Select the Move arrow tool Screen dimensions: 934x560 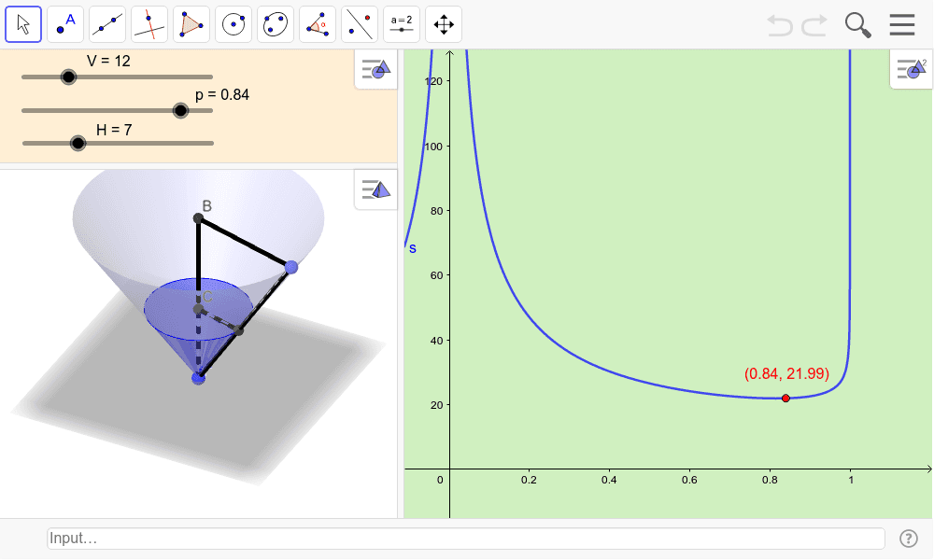[x=23, y=24]
